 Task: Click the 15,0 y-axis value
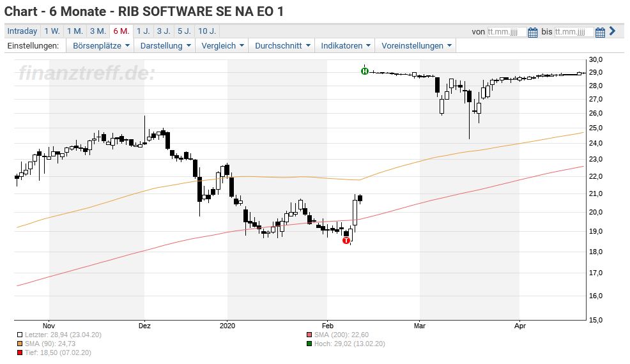[596, 320]
